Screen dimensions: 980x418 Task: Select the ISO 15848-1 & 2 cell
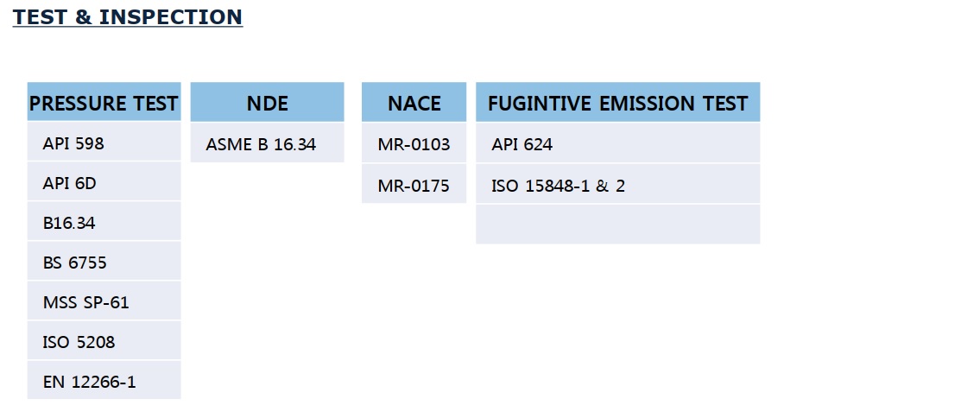pos(558,185)
